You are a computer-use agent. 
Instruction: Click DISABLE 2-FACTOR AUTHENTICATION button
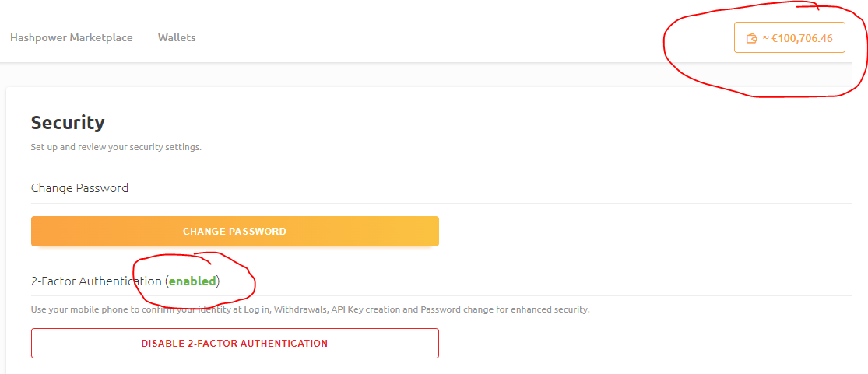[235, 343]
